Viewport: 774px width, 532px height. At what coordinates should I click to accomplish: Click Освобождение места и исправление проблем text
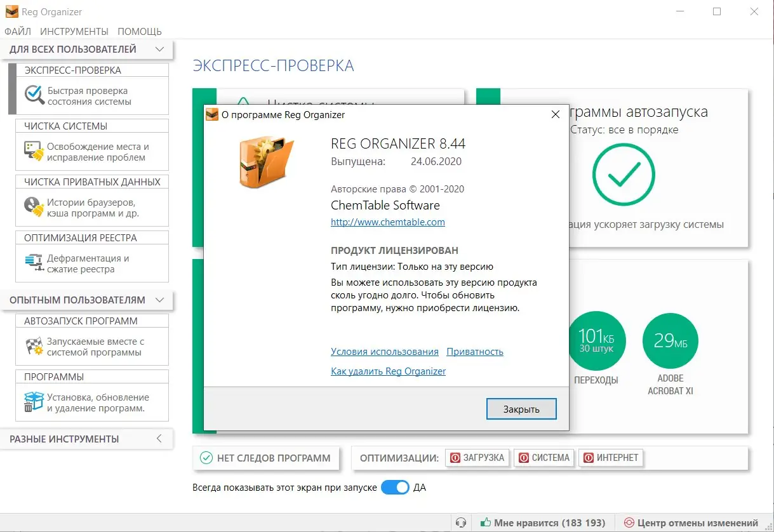click(98, 152)
